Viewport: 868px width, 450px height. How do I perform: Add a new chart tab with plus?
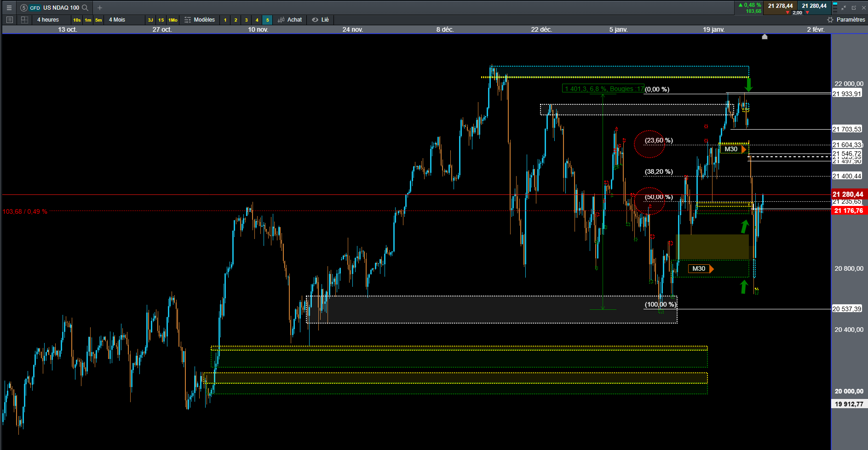click(x=100, y=8)
